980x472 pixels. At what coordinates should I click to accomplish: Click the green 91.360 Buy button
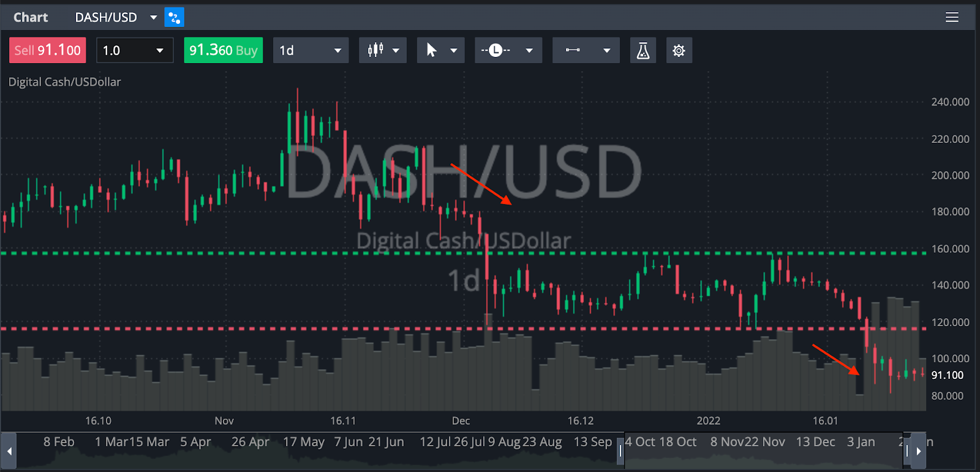[223, 50]
